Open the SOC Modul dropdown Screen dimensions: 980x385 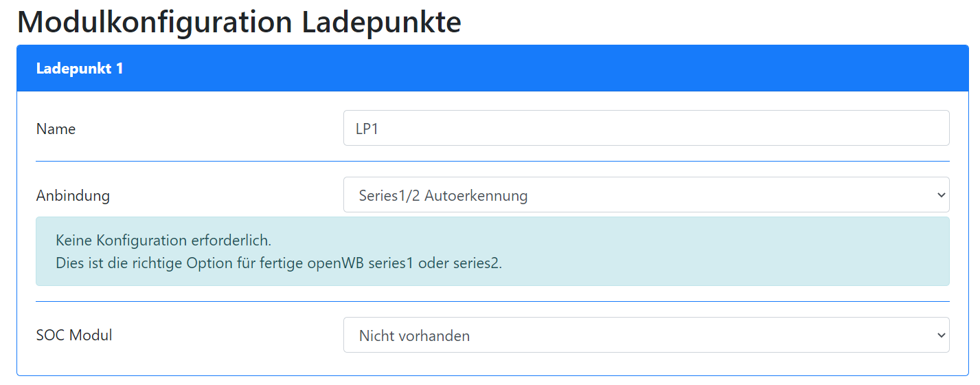pos(646,335)
